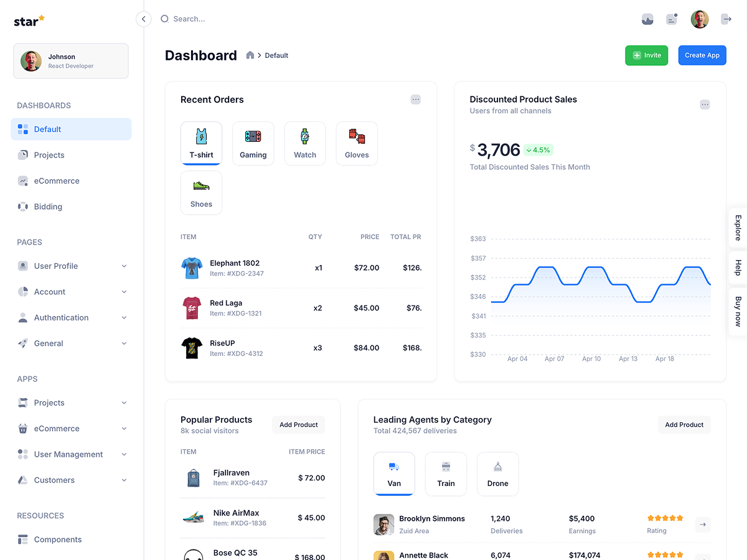Select the T-shirt category filter
Image resolution: width=747 pixels, height=560 pixels.
pos(201,143)
